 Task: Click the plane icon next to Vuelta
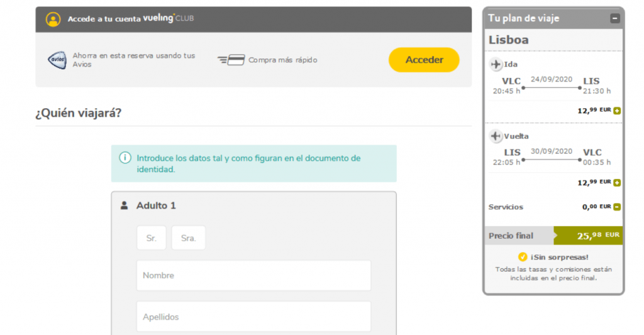(x=496, y=136)
